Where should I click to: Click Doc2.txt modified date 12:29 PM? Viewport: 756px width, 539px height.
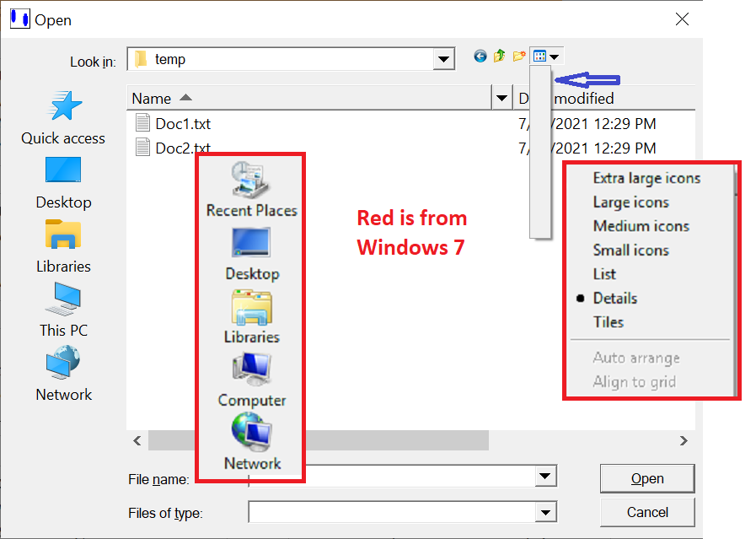[x=587, y=148]
